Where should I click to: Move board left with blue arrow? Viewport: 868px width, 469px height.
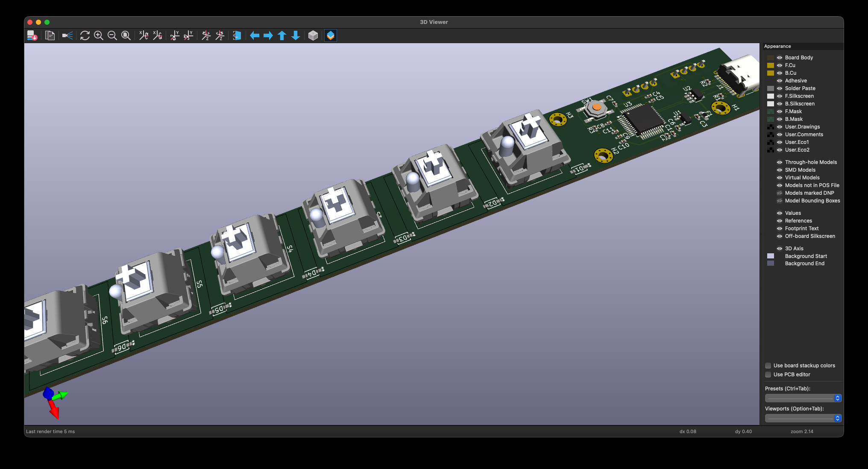click(255, 35)
